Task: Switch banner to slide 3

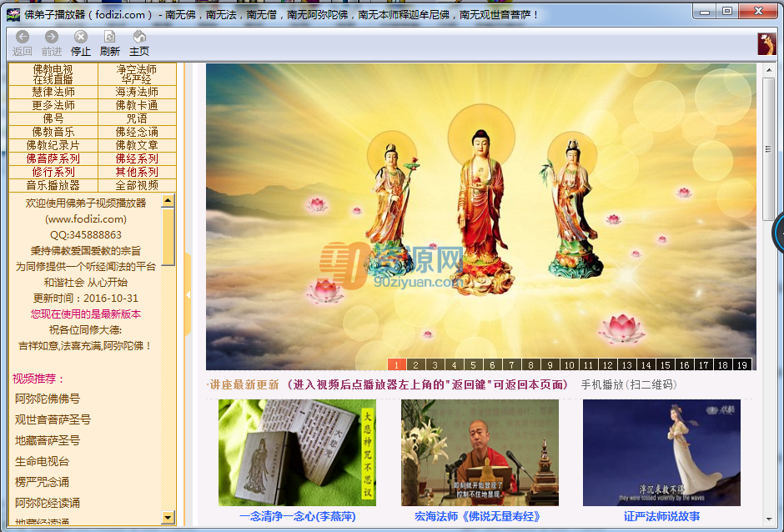Action: 435,365
